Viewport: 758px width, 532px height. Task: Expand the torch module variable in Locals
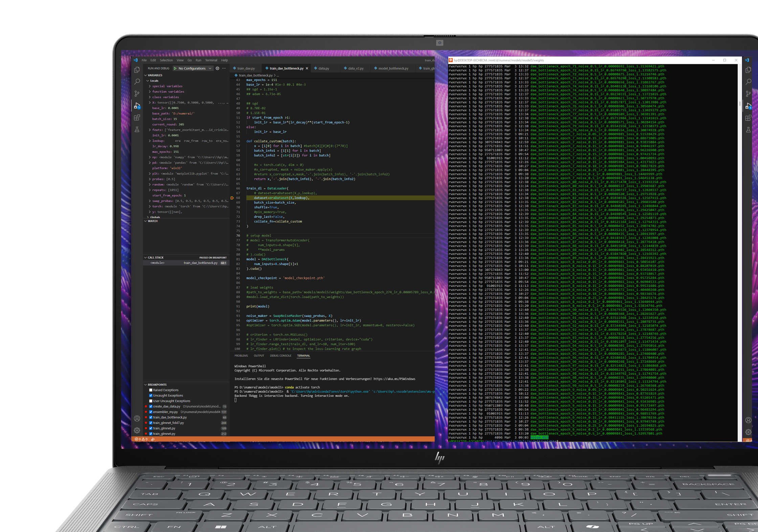click(149, 206)
